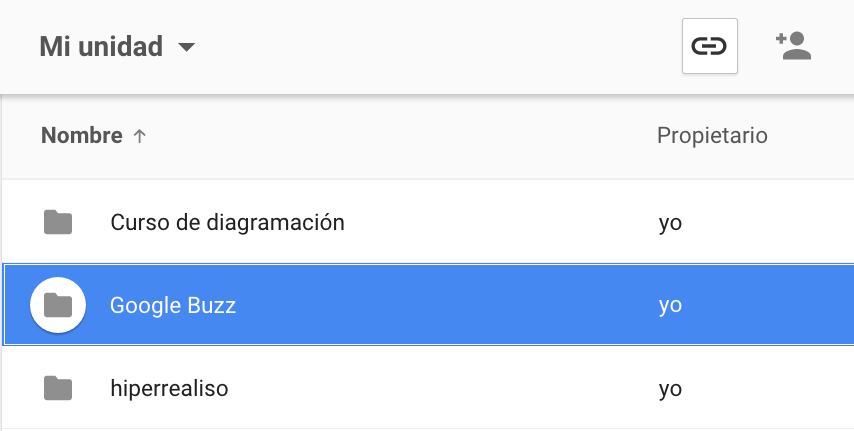Click the sort arrow beside Nombre
Viewport: 854px width, 431px height.
point(140,136)
